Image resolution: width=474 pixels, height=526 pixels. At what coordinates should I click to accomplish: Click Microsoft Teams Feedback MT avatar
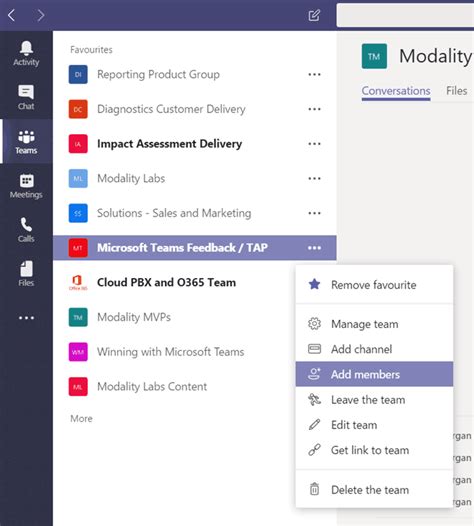tap(78, 248)
